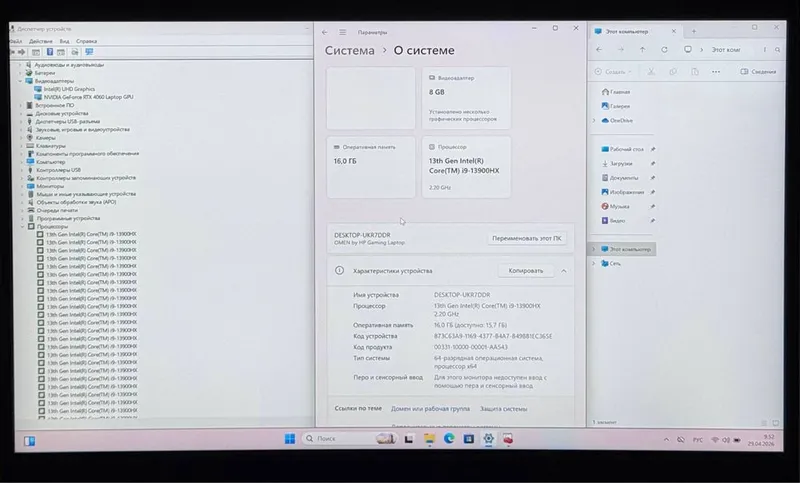The image size is (800, 483).
Task: Click the Видеоадаптер 8 GB card
Action: pyautogui.click(x=466, y=97)
